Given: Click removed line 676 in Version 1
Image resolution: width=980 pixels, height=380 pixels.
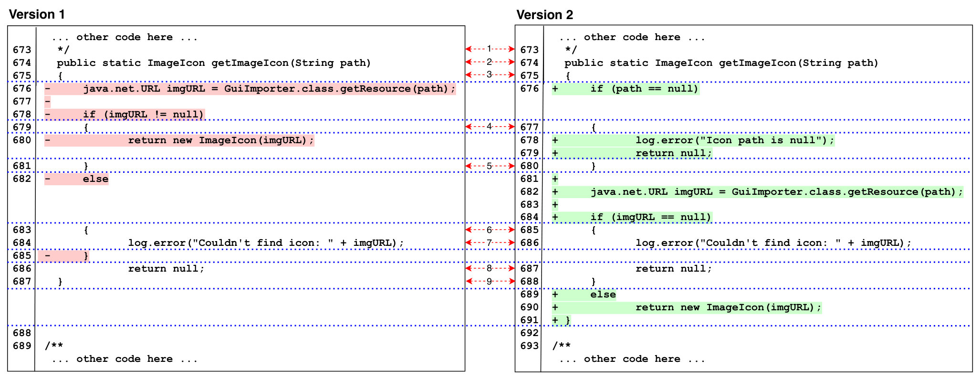Looking at the screenshot, I should click(x=250, y=89).
